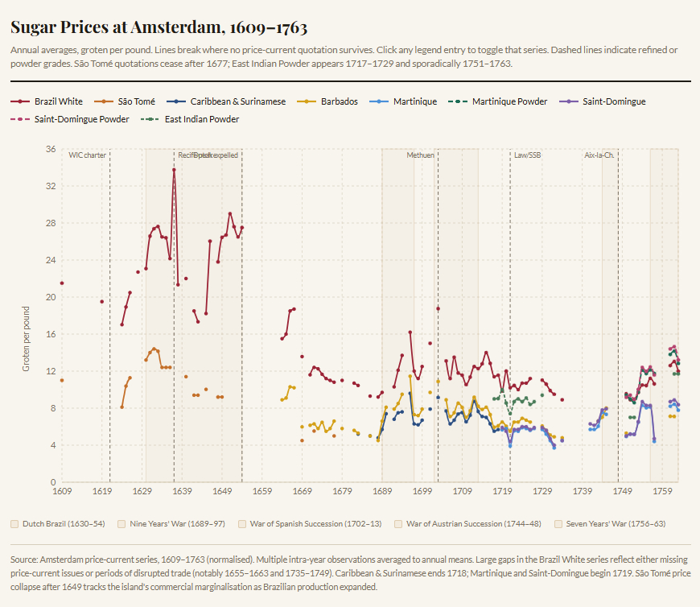This screenshot has width=700, height=607.
Task: Click the Aix-la-Ch. event annotation label
Action: pos(599,155)
